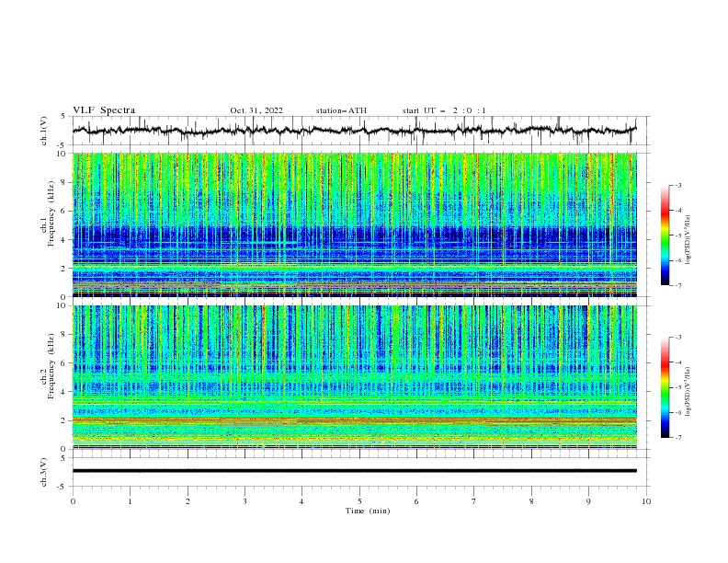Screen dimensions: 728x563
Task: Click the lower PSD color scale bar
Action: pos(665,387)
